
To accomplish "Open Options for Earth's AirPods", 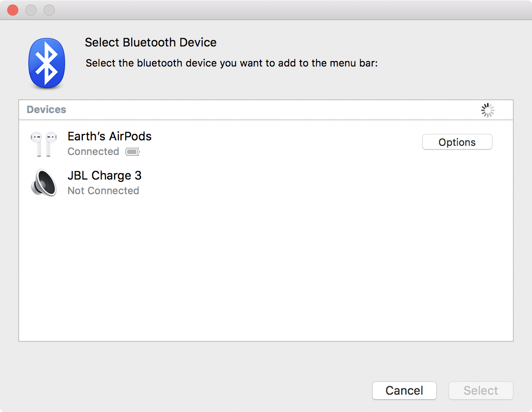I will 457,142.
